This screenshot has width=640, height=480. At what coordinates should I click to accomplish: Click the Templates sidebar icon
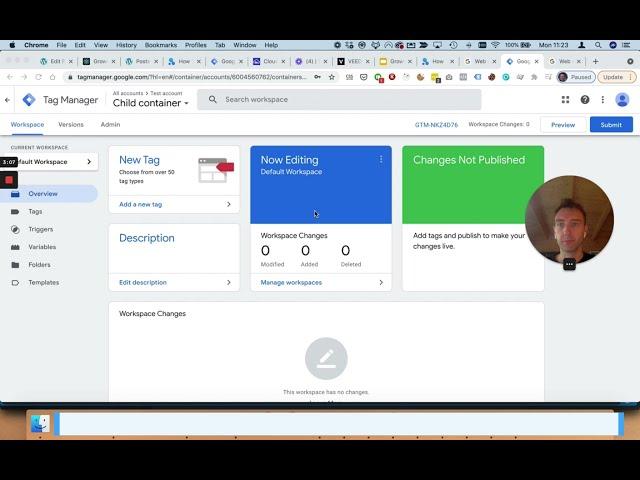coord(15,282)
